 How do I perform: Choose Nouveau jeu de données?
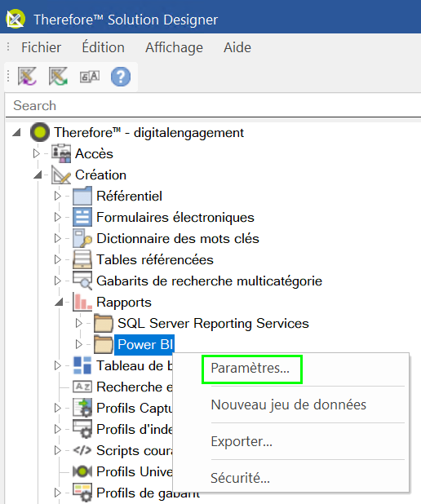point(289,405)
